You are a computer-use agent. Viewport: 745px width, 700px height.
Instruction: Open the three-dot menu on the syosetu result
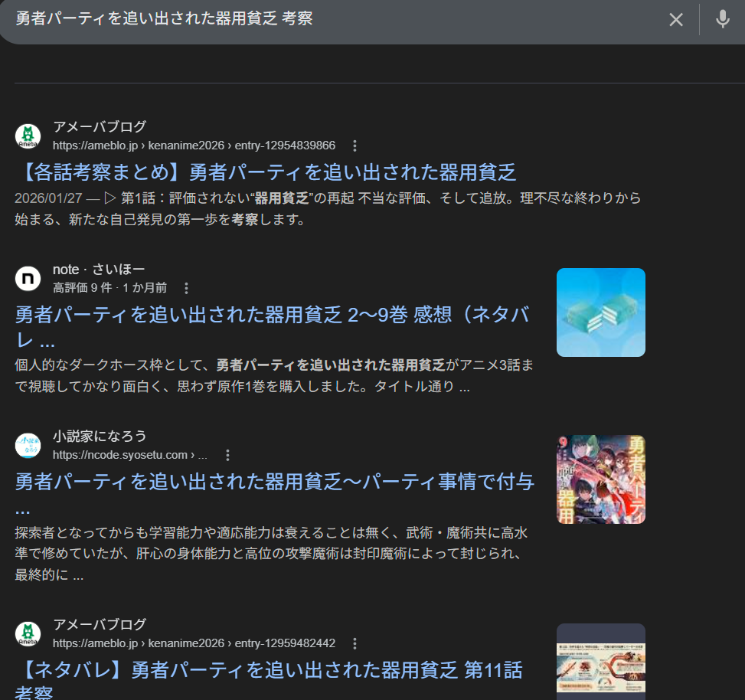coord(227,455)
